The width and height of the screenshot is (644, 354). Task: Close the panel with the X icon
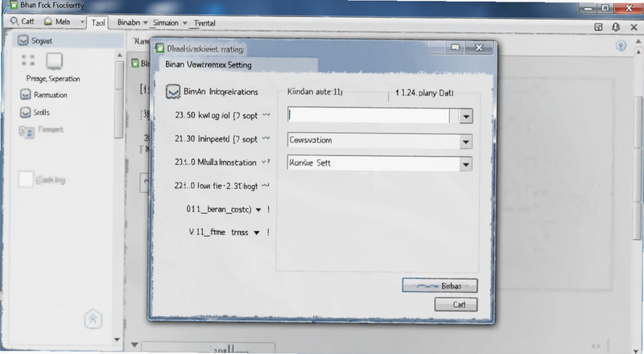coord(634,27)
